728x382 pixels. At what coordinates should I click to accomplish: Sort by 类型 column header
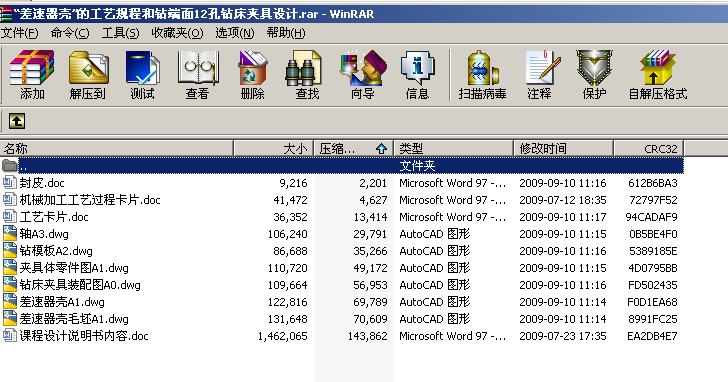tap(454, 149)
